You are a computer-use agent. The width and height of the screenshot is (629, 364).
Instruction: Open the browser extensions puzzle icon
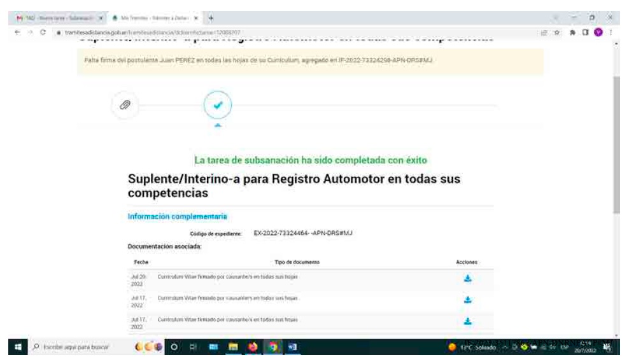(572, 32)
